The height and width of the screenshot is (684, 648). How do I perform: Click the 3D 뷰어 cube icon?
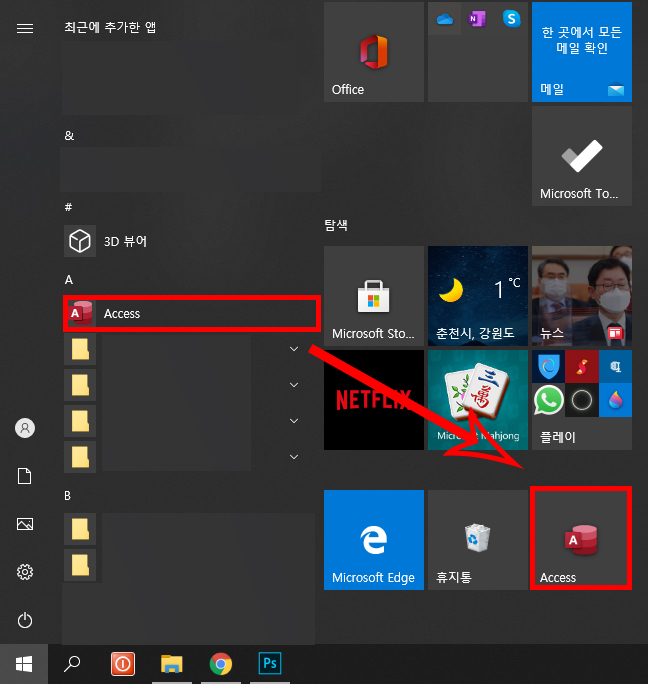[x=80, y=241]
